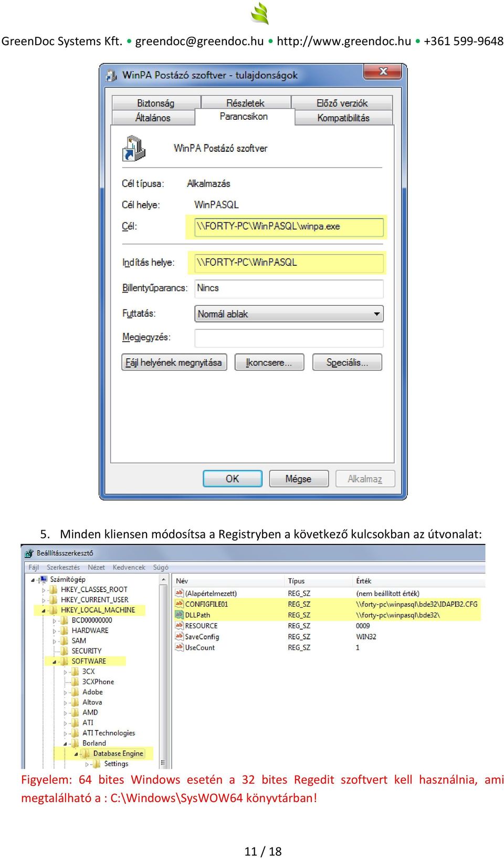Switch to the Részletek tab
The height and width of the screenshot is (859, 504).
coord(246,103)
